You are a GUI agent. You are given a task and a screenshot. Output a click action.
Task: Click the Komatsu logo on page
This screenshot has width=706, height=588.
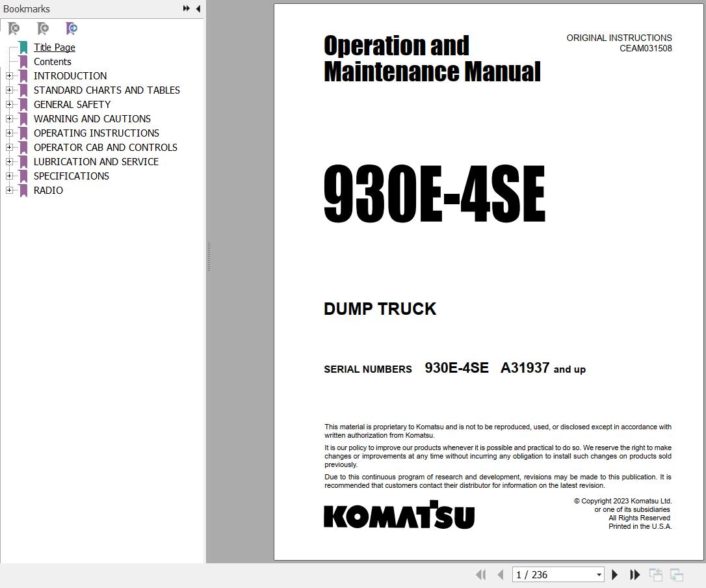point(399,514)
